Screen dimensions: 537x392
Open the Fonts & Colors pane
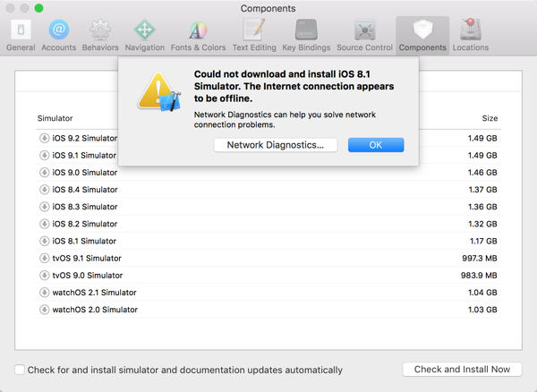coord(196,34)
